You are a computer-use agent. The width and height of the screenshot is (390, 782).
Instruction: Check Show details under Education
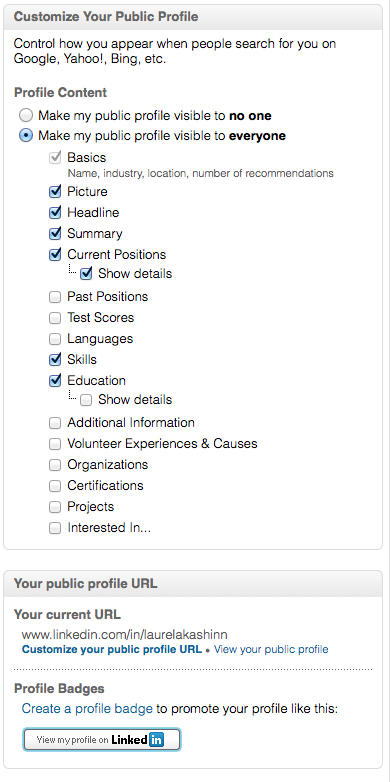coord(86,400)
